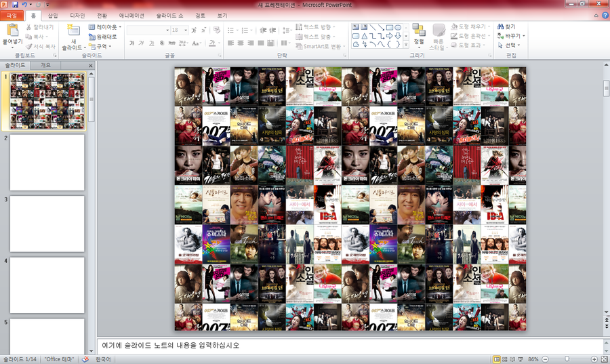
Task: Open PowerPoint Help question mark icon
Action: 605,16
